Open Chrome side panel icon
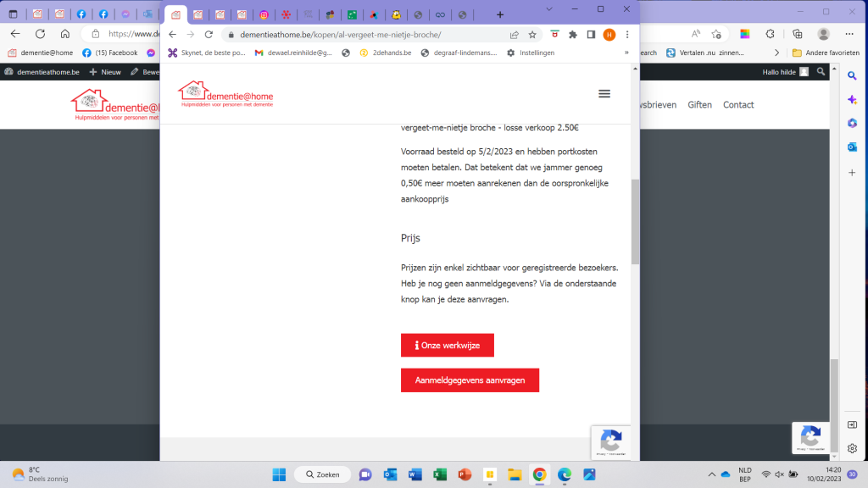Screen dimensions: 868x488 click(591, 35)
